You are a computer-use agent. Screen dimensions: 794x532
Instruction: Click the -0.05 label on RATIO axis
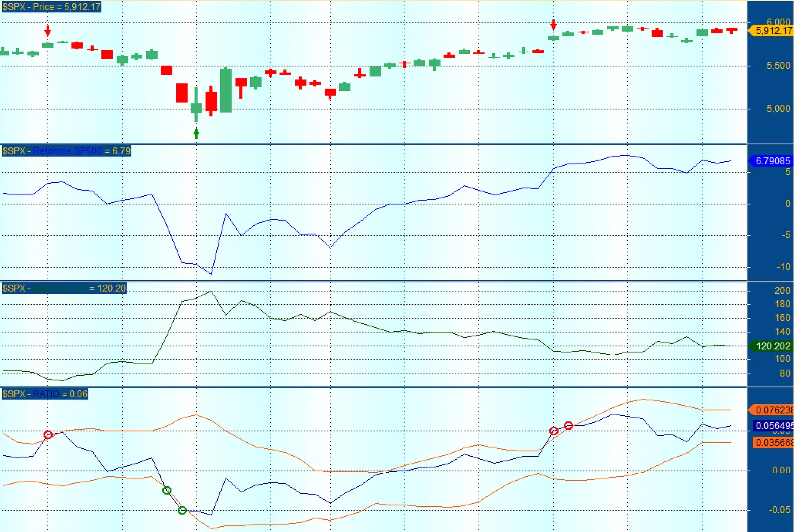coord(780,510)
